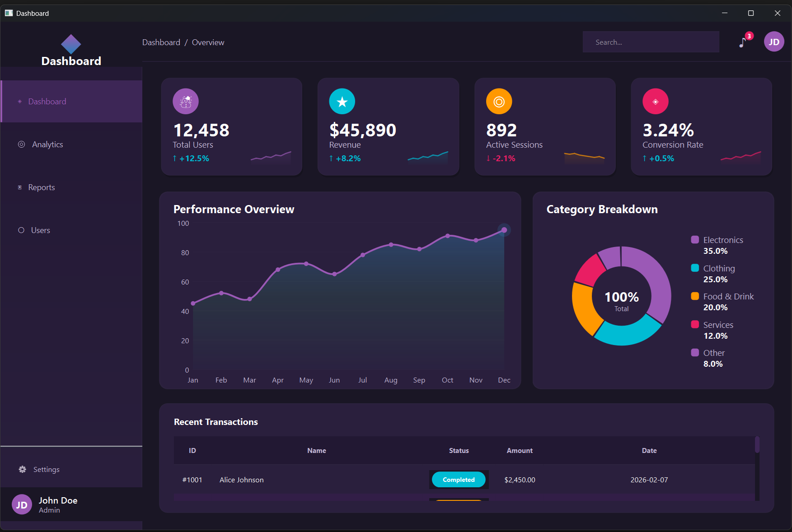Select the Analytics target icon in sidebar

pos(21,144)
